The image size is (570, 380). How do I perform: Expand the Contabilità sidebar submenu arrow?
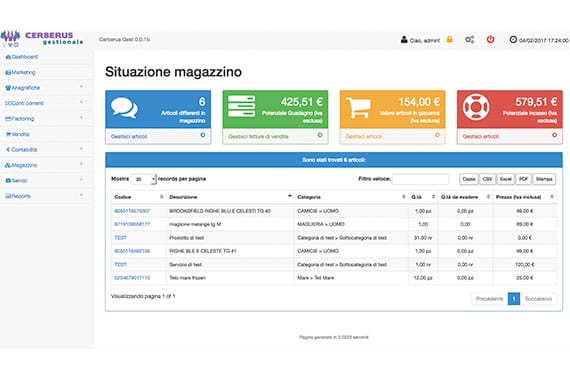[x=81, y=149]
